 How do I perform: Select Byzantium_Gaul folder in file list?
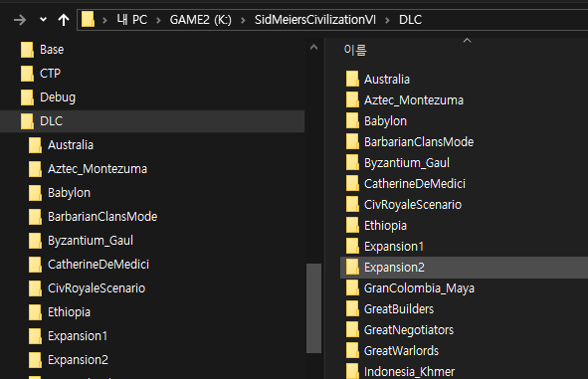[407, 163]
